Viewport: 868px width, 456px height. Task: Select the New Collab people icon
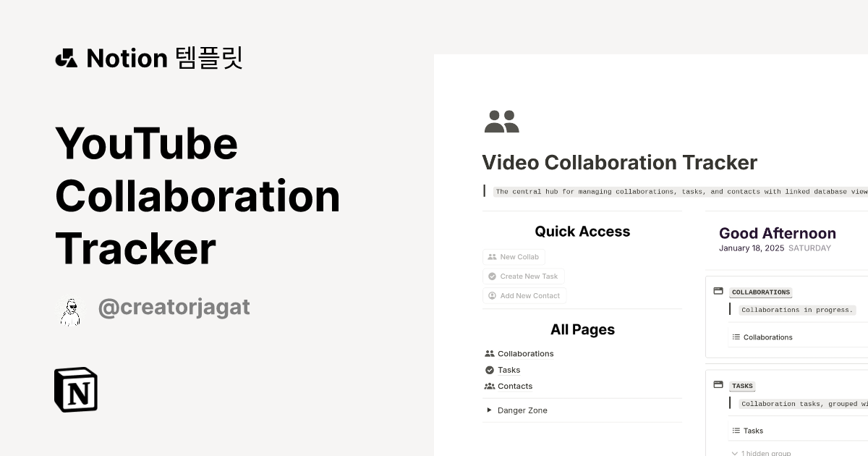click(493, 257)
